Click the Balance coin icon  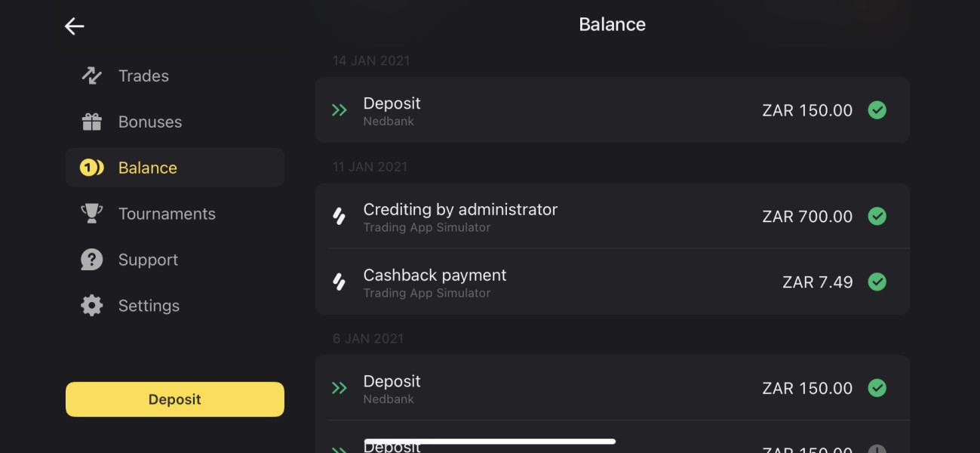[x=91, y=168]
